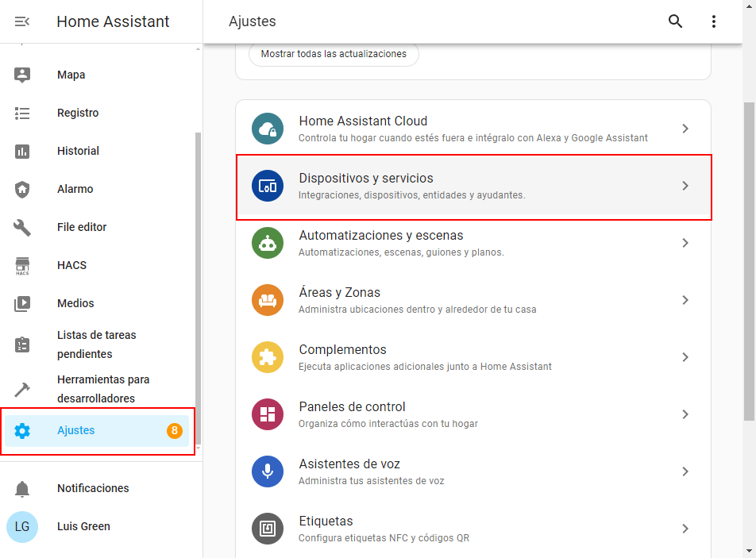Click Mostrar todas las actualizaciones button
Screen dimensions: 756x558
pos(334,54)
